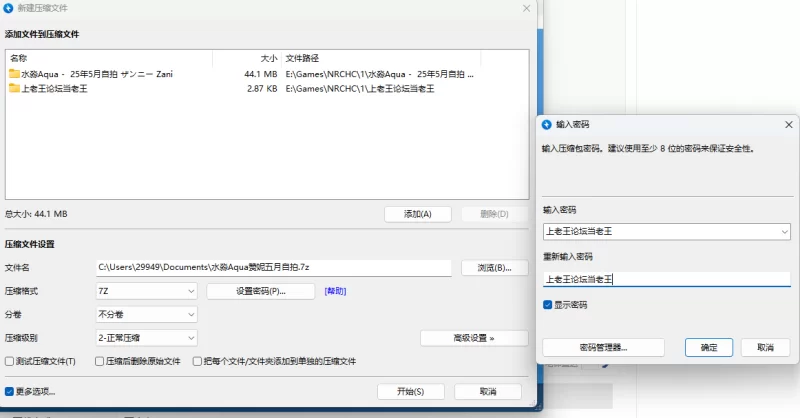Open the [帮助] link
Image resolution: width=800 pixels, height=418 pixels.
click(x=335, y=291)
